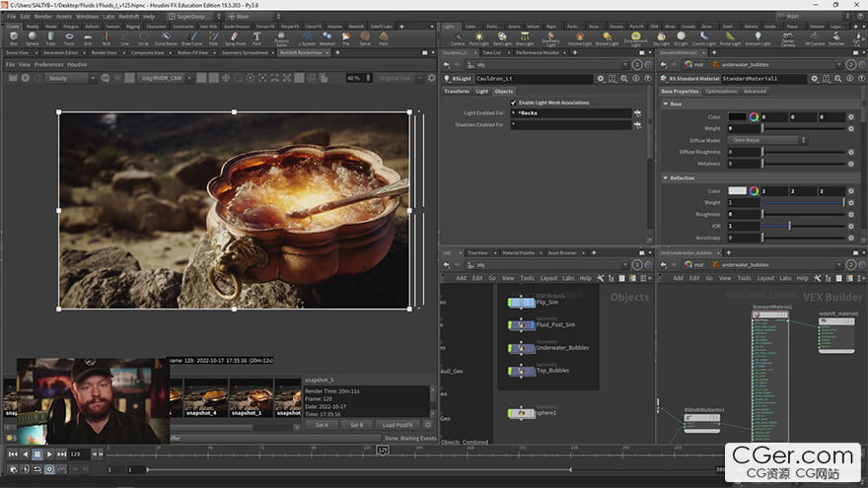Toggle pin on the material parameter pane
The height and width of the screenshot is (488, 868).
pyautogui.click(x=851, y=65)
